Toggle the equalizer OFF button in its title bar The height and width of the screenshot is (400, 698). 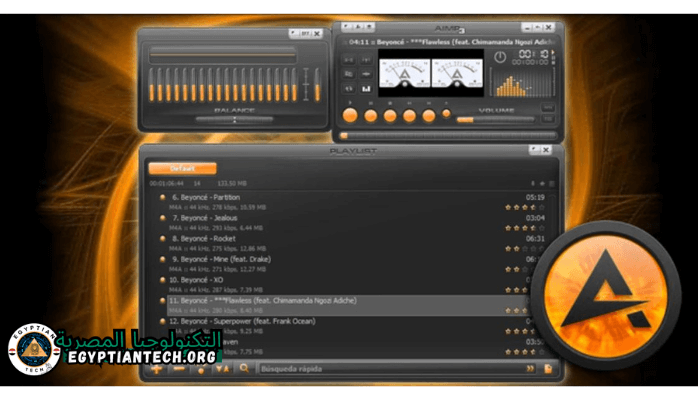305,33
